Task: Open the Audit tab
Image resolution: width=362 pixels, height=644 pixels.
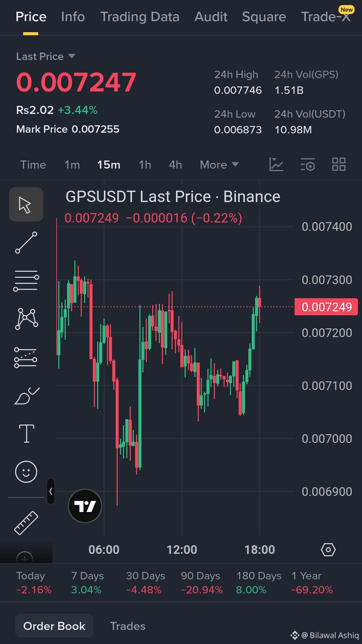Action: 211,17
